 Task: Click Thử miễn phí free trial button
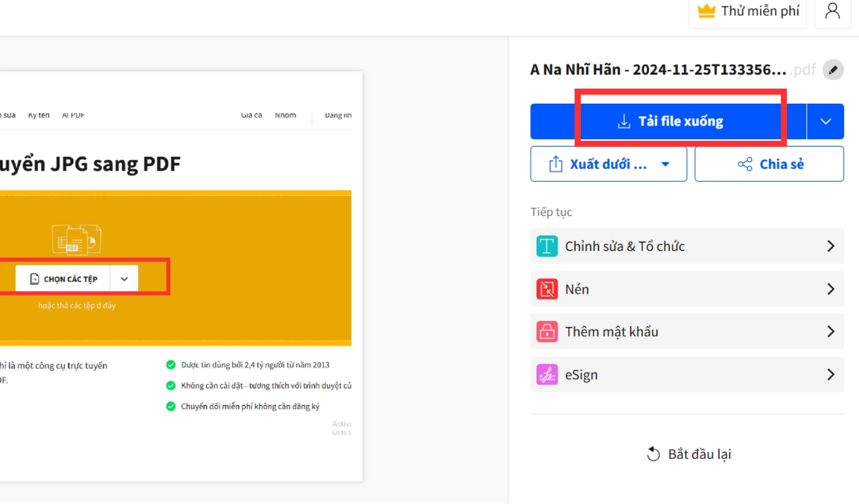(x=748, y=11)
